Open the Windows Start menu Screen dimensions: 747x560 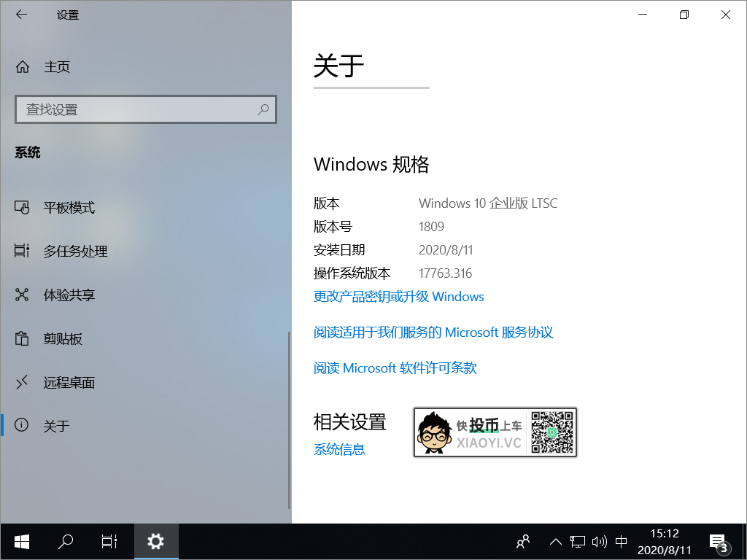[x=21, y=542]
